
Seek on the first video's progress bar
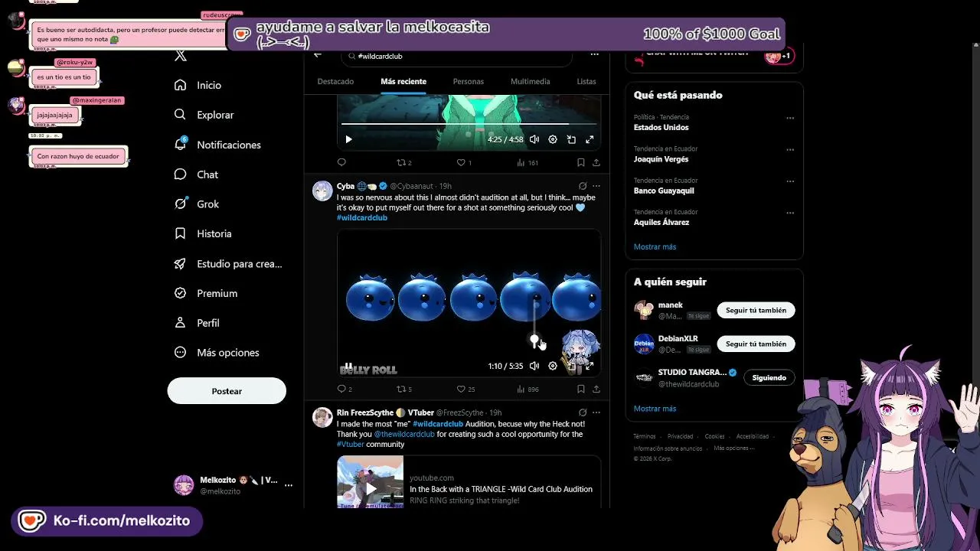click(x=469, y=123)
